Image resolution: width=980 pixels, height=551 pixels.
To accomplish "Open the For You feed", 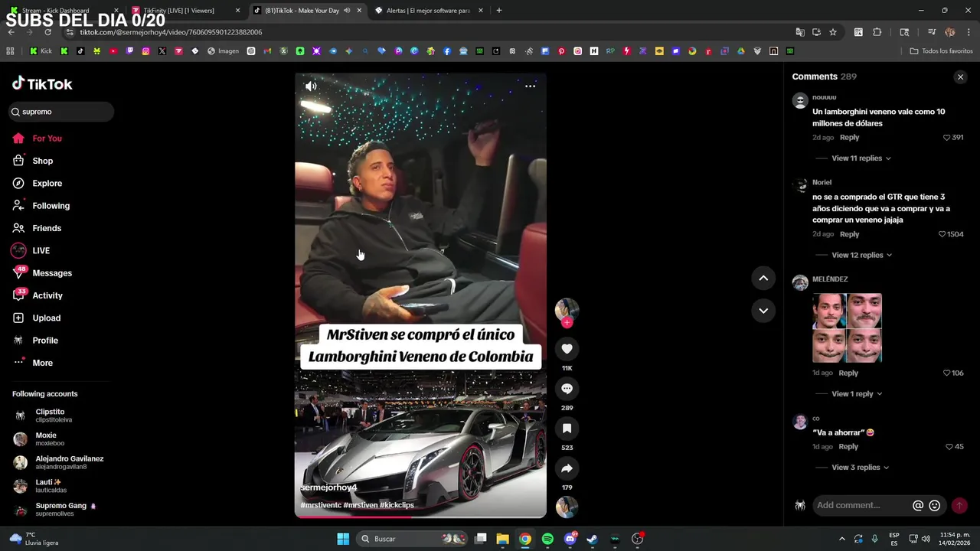I will tap(38, 139).
